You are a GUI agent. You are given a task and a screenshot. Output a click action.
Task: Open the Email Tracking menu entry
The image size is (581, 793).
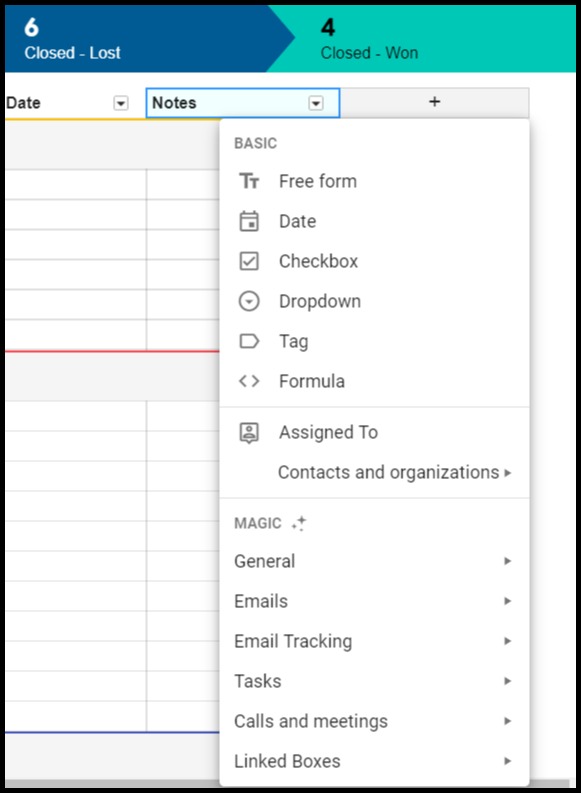coord(375,641)
